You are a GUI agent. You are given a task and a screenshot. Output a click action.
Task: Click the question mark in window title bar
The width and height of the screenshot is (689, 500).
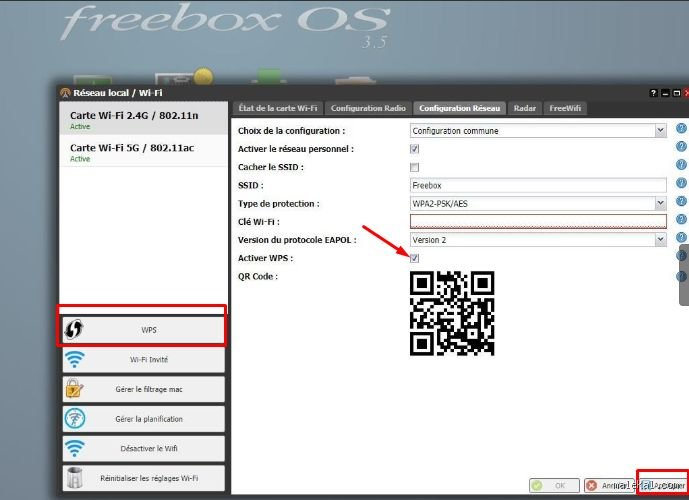[x=653, y=93]
